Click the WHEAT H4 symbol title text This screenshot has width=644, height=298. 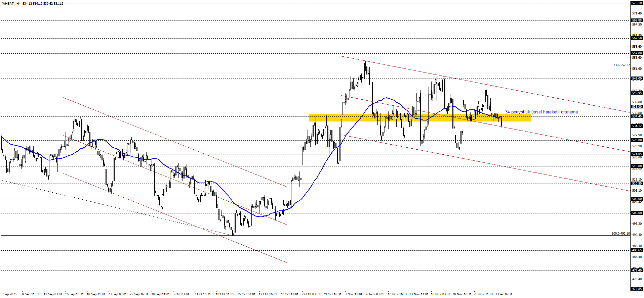tap(33, 4)
